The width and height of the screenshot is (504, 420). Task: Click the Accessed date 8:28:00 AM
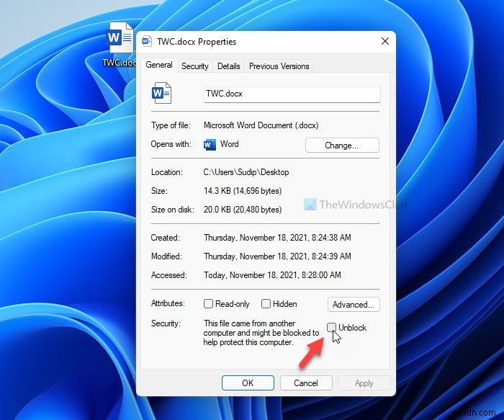click(x=272, y=275)
